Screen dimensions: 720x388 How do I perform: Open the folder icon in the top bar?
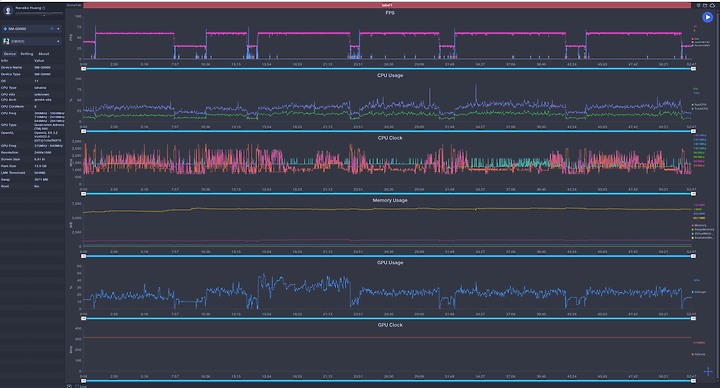(x=705, y=6)
